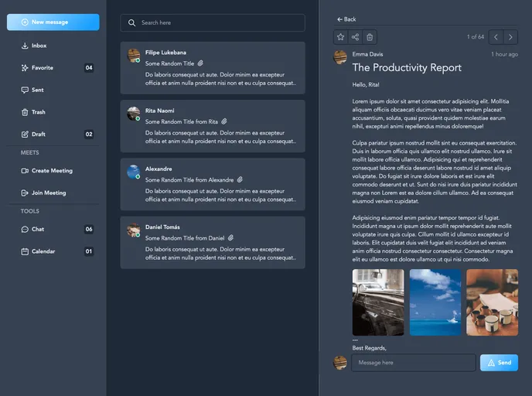532x396 pixels.
Task: Open the Chat tool
Action: tap(53, 229)
